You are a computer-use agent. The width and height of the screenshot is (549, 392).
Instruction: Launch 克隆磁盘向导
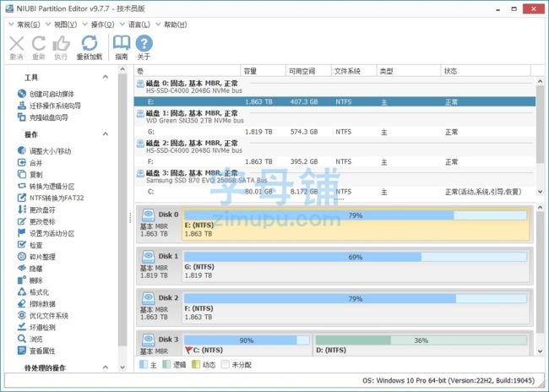[43, 117]
